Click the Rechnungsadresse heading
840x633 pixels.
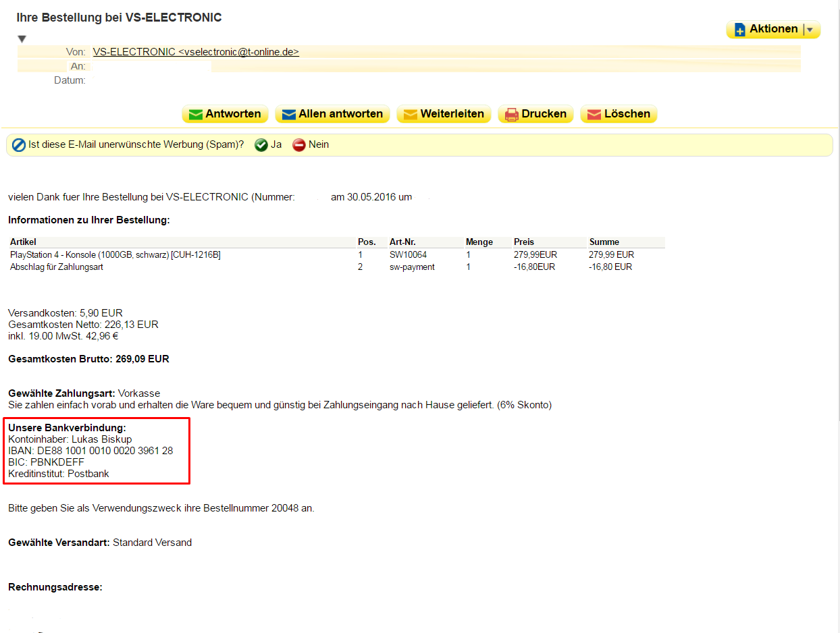[55, 587]
